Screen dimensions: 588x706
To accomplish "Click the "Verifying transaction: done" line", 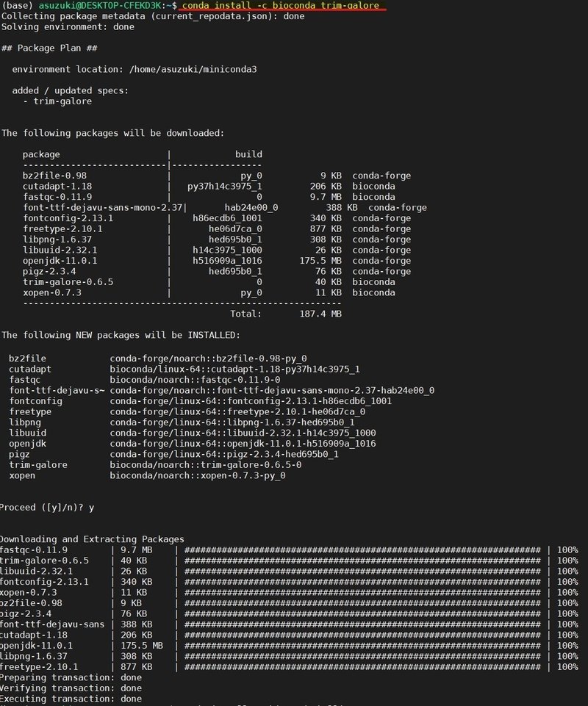I will 71,688.
